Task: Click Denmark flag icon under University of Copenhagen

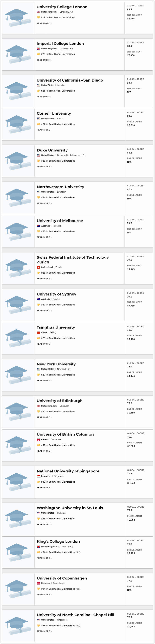Action: tap(38, 583)
